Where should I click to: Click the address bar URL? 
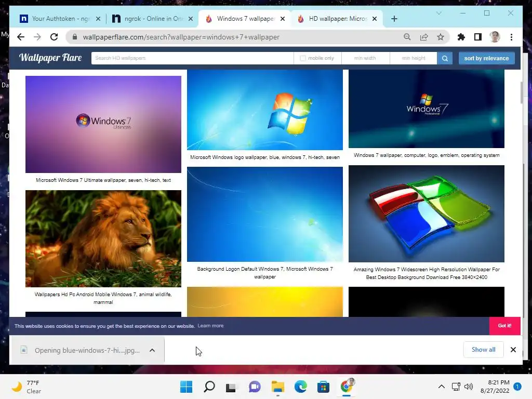pos(181,37)
